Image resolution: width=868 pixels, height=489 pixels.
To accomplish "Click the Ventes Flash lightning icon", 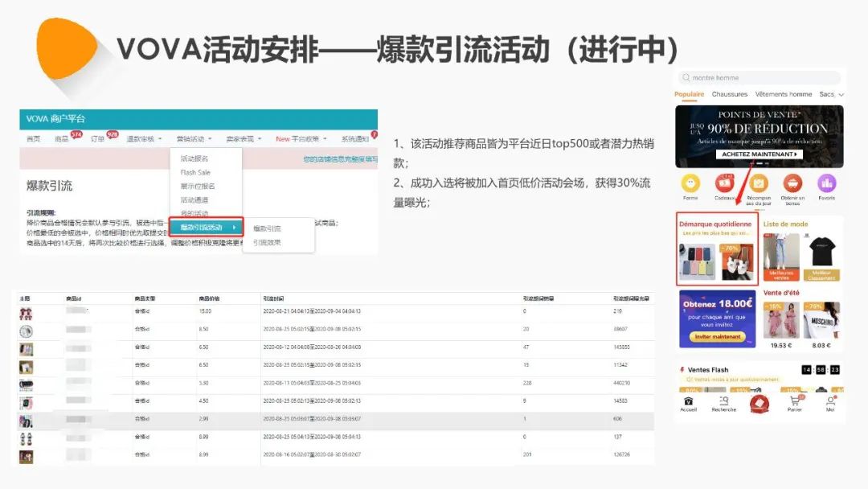I will click(x=682, y=369).
